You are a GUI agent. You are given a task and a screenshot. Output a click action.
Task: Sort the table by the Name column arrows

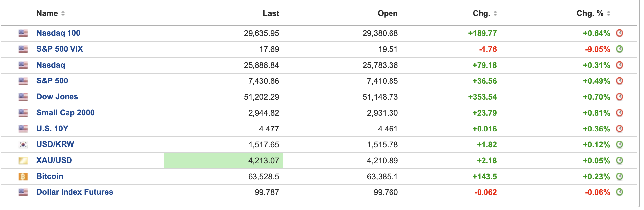pos(63,13)
